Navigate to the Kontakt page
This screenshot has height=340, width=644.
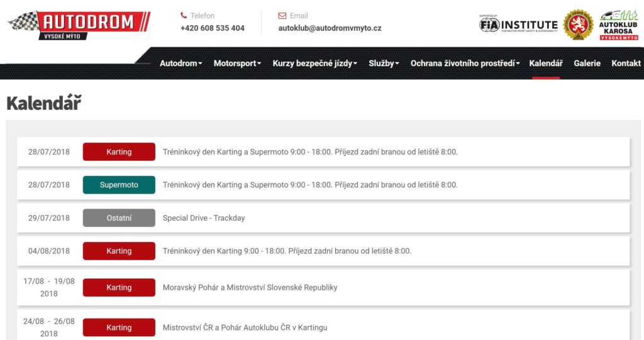626,63
